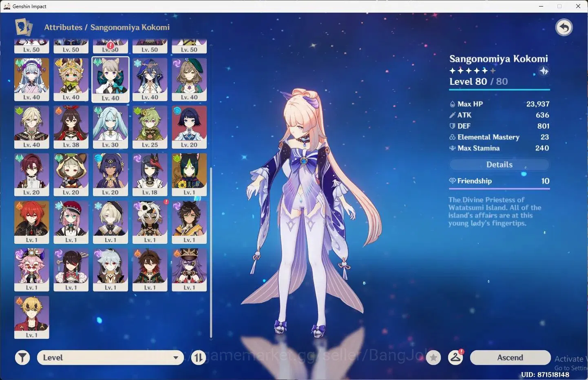Select Heizou, the red-haired Anemo character
Viewport: 588px width, 380px height.
pos(31,175)
